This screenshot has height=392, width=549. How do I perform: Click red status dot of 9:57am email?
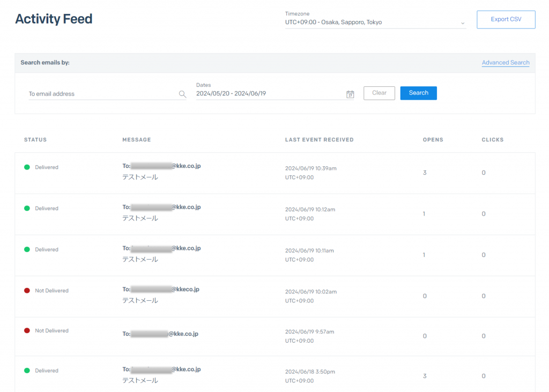27,331
